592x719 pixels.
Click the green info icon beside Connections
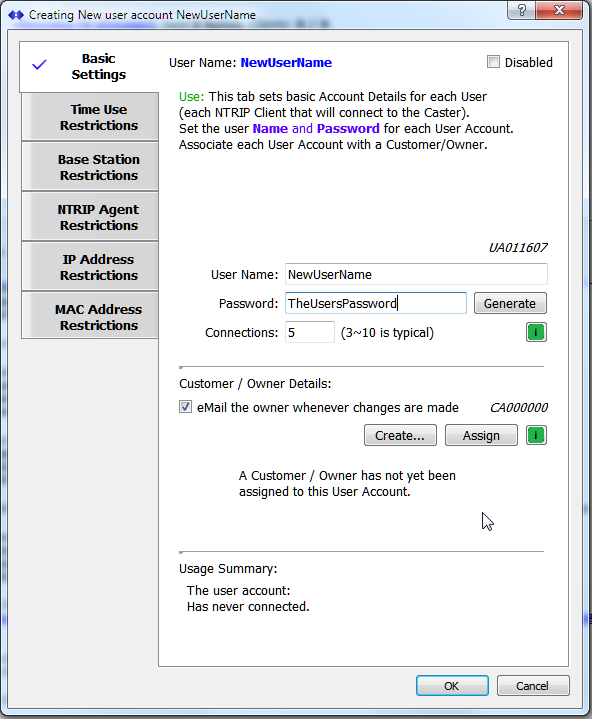tap(536, 332)
